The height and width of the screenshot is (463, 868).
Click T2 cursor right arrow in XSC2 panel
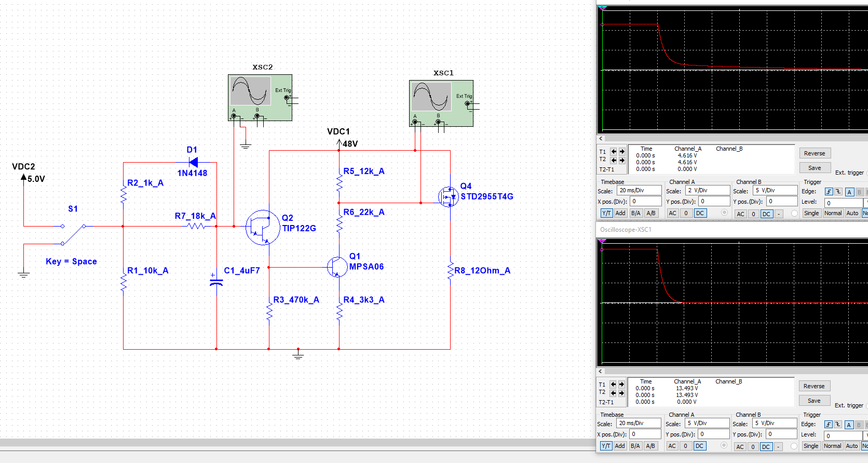622,160
